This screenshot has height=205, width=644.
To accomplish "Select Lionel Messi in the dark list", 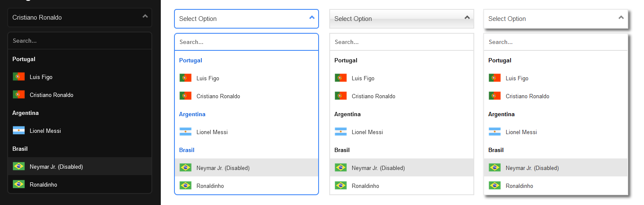I will click(x=45, y=131).
